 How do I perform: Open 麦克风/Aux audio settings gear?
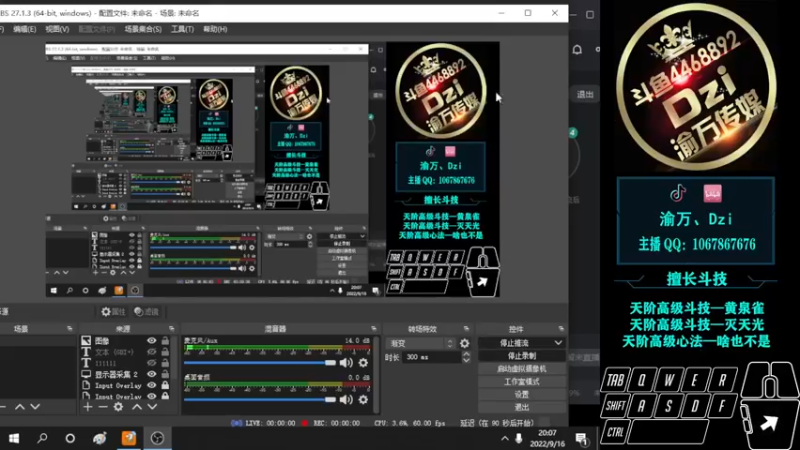[x=363, y=362]
